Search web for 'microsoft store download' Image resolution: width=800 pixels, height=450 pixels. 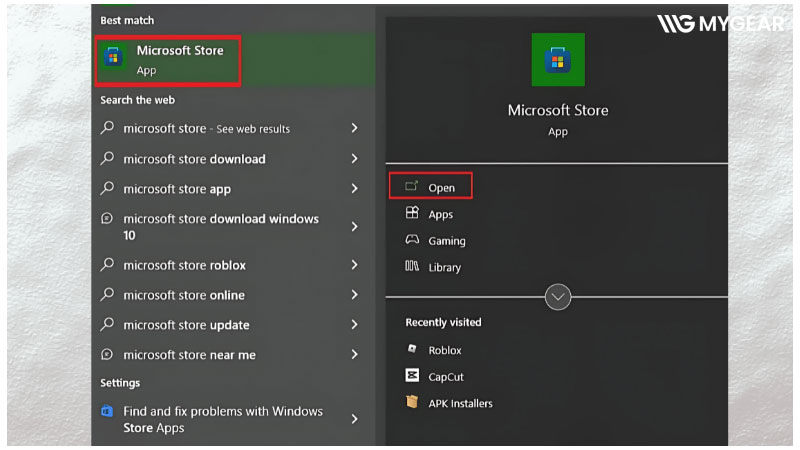pos(231,159)
